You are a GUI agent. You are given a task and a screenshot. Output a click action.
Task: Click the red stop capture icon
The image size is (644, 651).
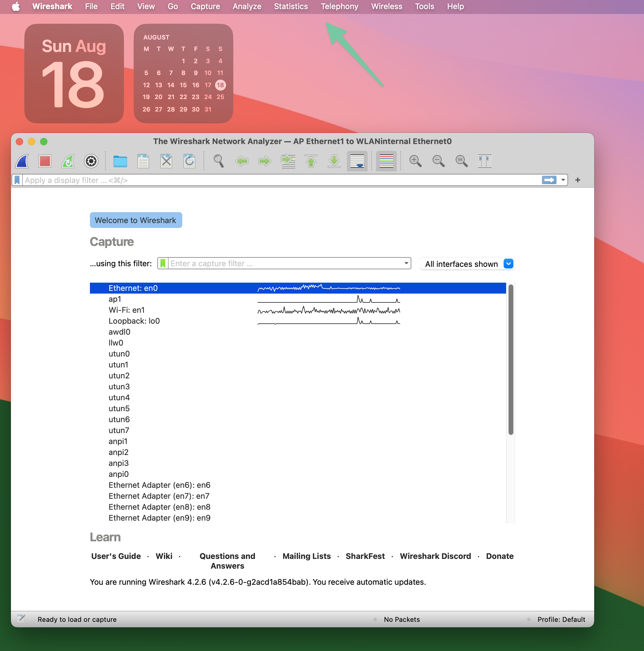[x=45, y=161]
